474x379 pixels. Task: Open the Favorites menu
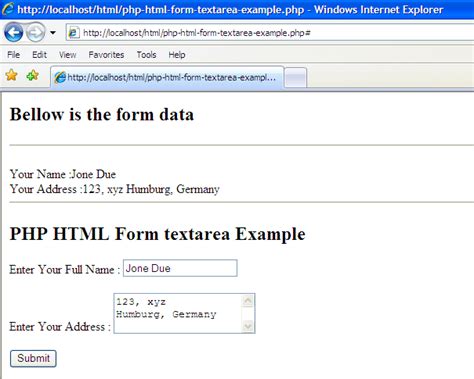pos(106,55)
